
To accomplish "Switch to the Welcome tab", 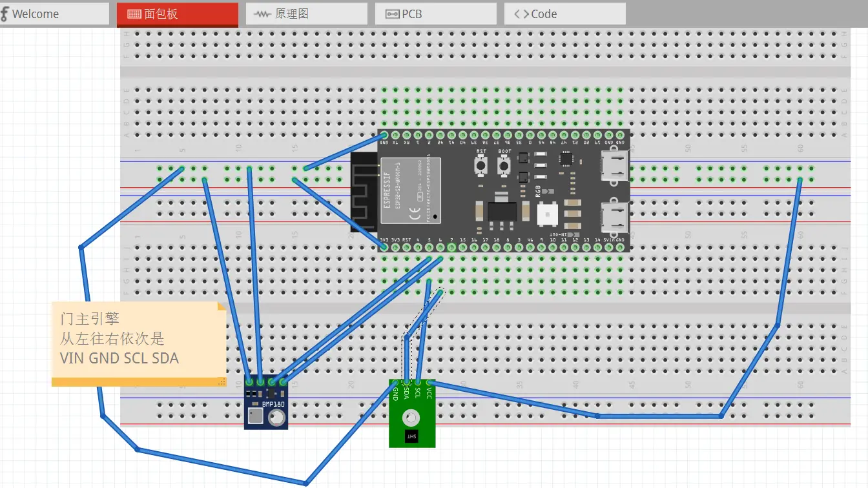I will [54, 14].
